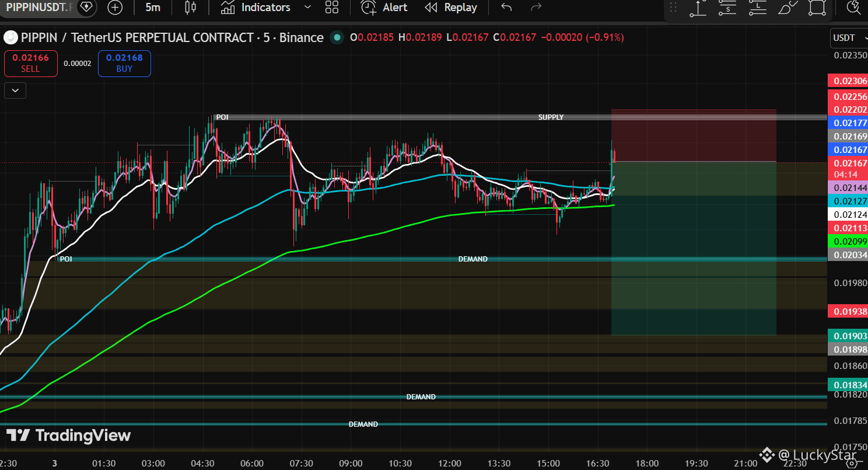Viewport: 868px width, 470px height.
Task: Click the diamond icon beside the symbol name
Action: (x=86, y=8)
